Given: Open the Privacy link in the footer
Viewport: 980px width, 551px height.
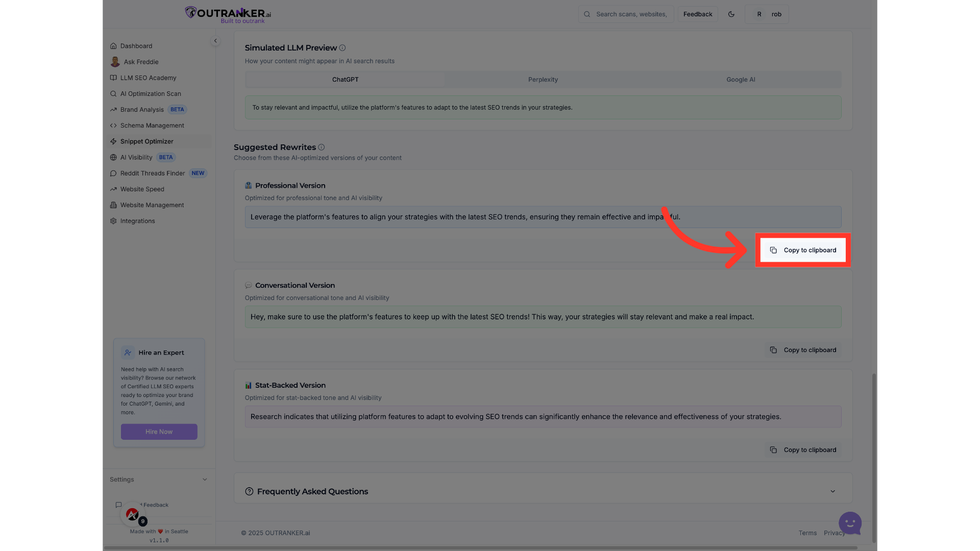Looking at the screenshot, I should coord(834,533).
